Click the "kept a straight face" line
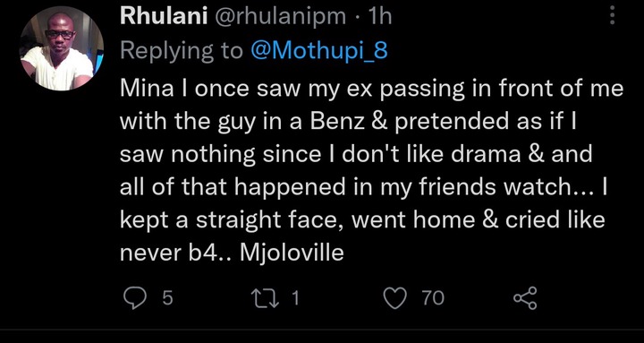This screenshot has height=343, width=644. point(362,220)
